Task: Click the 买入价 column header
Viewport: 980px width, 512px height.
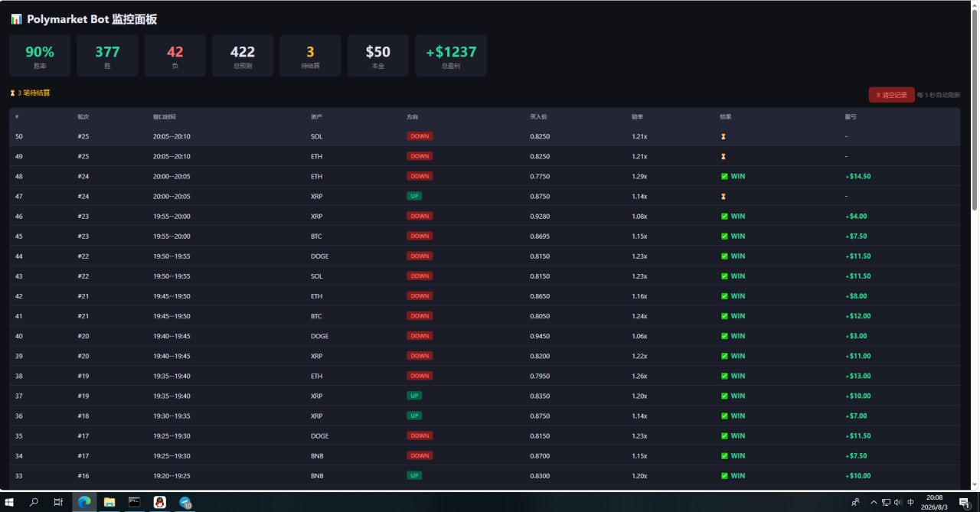Action: tap(537, 117)
